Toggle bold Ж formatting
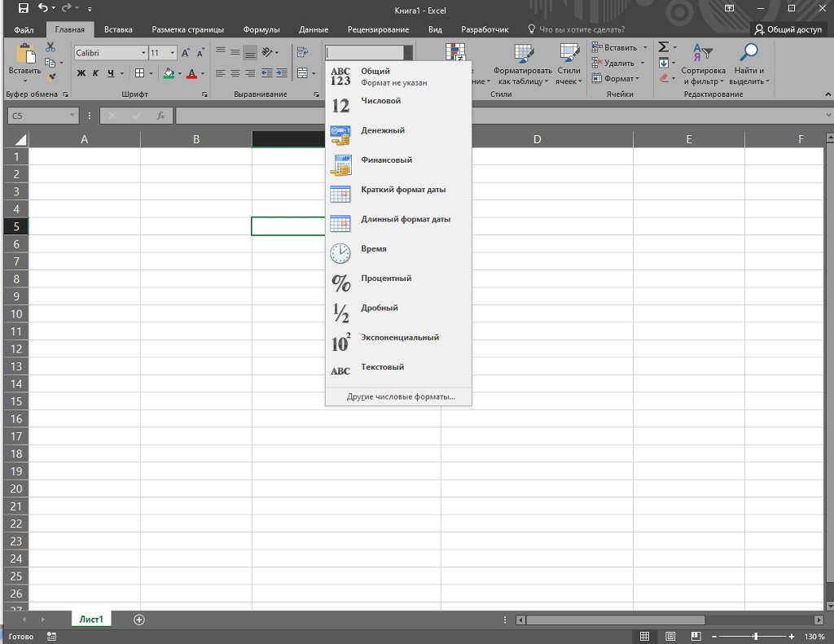 click(81, 72)
